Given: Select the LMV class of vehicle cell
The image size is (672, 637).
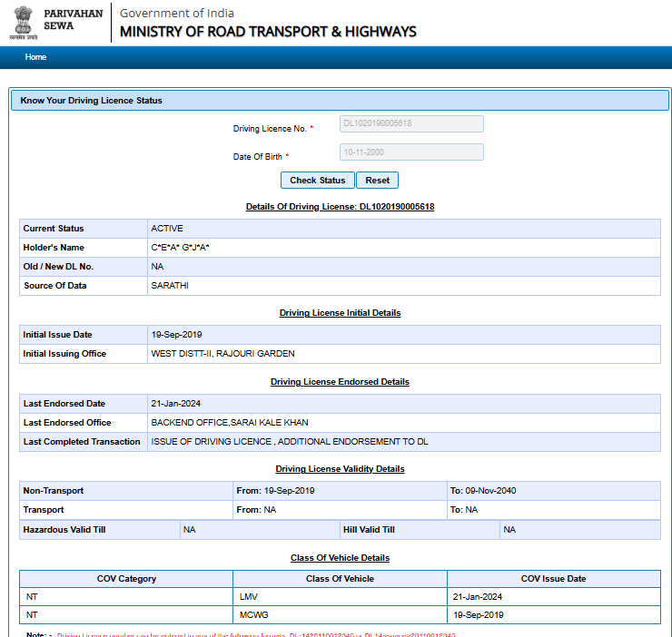Looking at the screenshot, I should coord(249,597).
